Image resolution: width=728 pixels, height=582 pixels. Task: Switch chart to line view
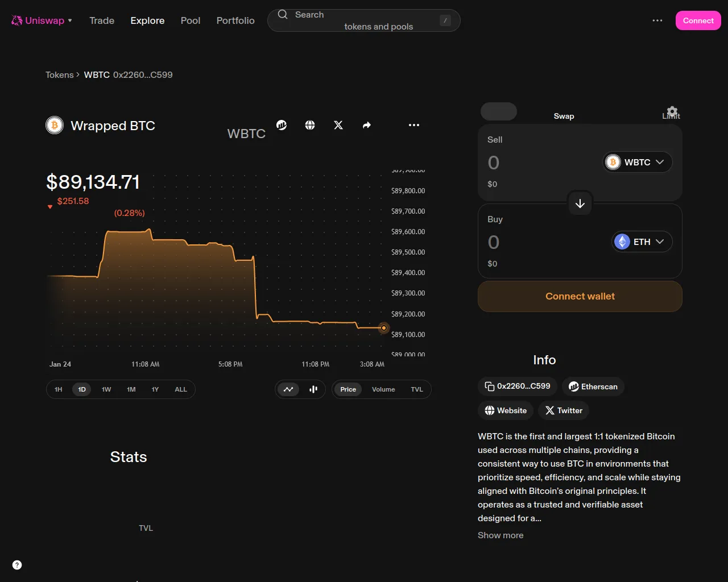coord(289,389)
